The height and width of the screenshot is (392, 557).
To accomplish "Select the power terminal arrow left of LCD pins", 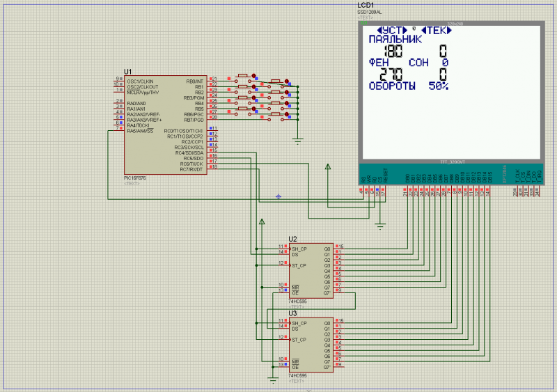I will click(x=328, y=166).
